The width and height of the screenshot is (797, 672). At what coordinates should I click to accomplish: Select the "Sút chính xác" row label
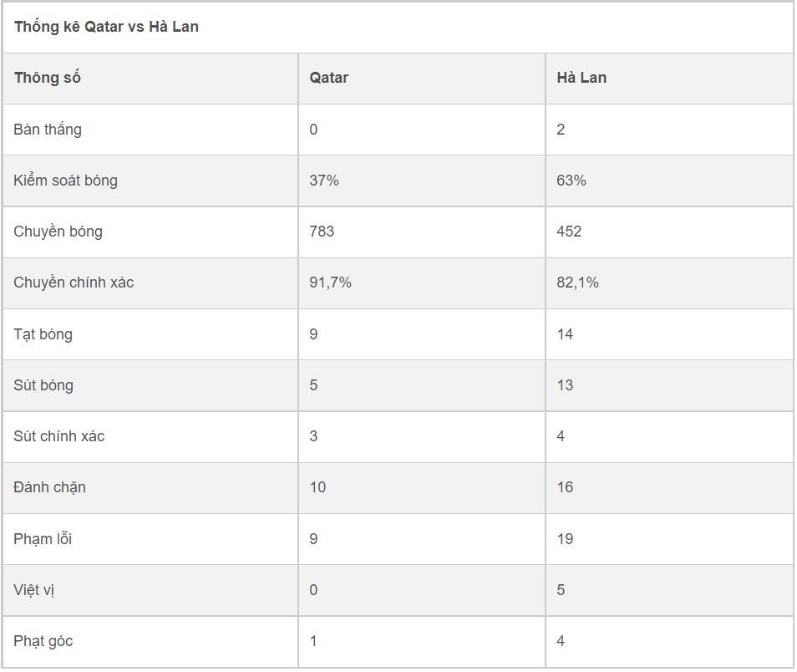pyautogui.click(x=58, y=436)
